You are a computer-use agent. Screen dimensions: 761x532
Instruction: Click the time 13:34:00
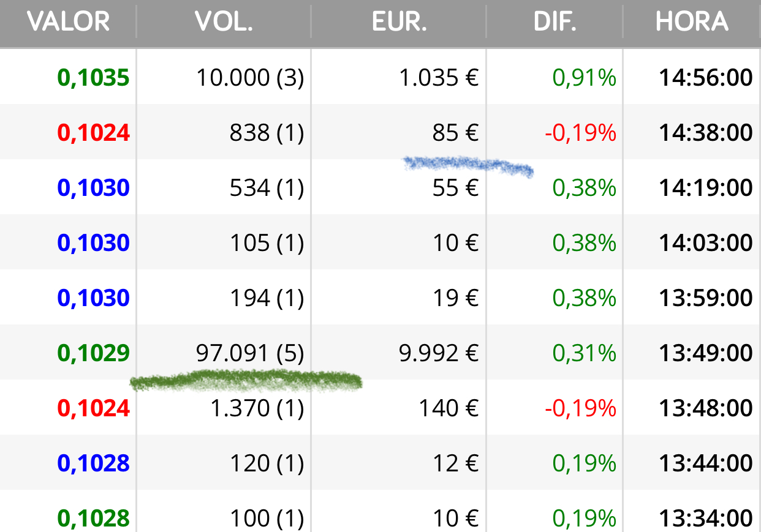(x=706, y=519)
